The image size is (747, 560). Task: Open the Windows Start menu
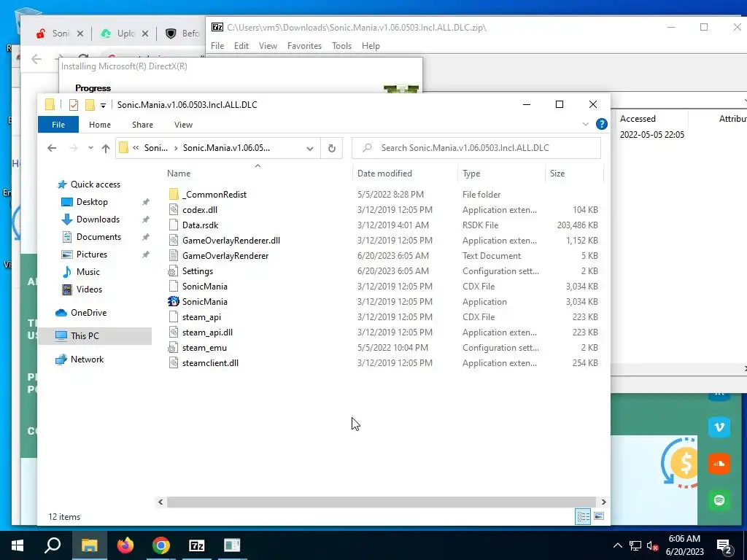tap(18, 545)
